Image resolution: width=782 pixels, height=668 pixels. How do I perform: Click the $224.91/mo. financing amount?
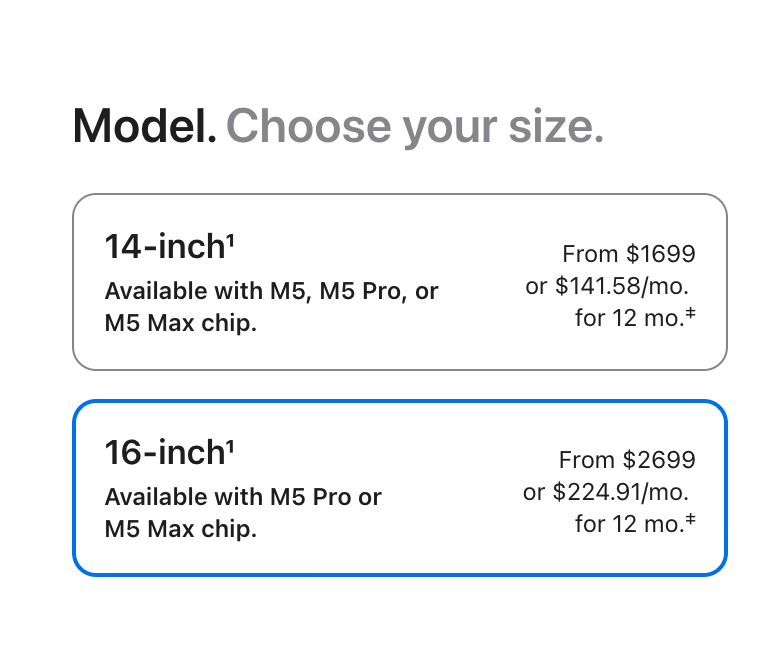point(620,492)
